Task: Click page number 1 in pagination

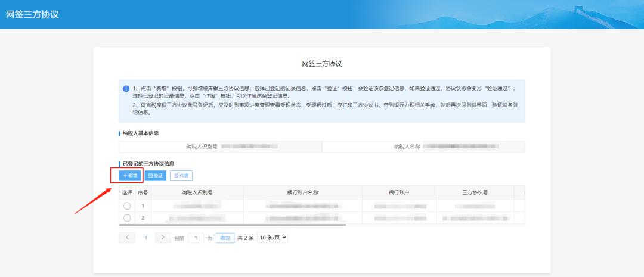Action: click(145, 238)
